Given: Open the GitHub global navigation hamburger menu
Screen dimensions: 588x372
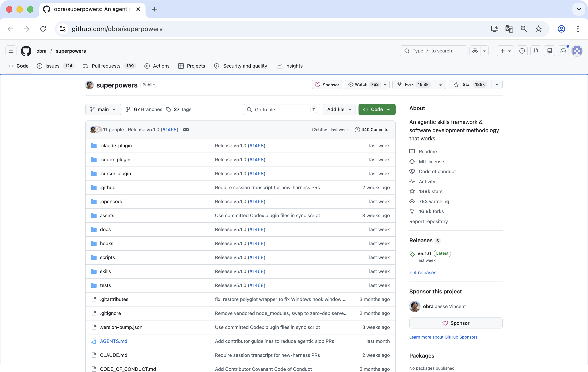Looking at the screenshot, I should coord(11,51).
